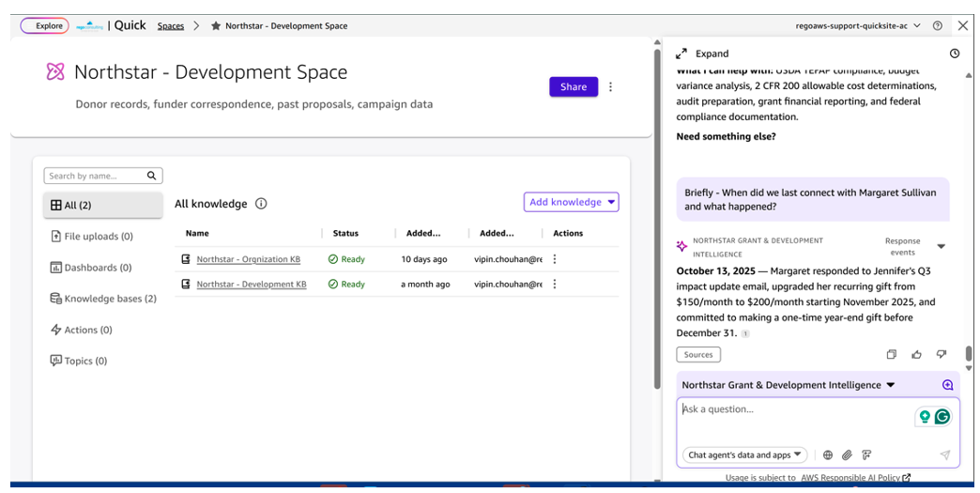980x493 pixels.
Task: Open Chat agent's data and apps dropdown
Action: pos(745,454)
